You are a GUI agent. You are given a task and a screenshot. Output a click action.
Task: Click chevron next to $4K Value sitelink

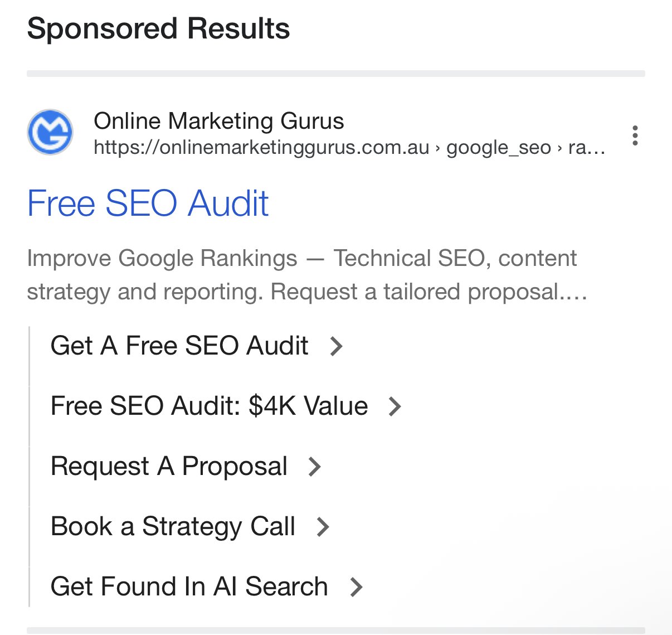pos(395,406)
